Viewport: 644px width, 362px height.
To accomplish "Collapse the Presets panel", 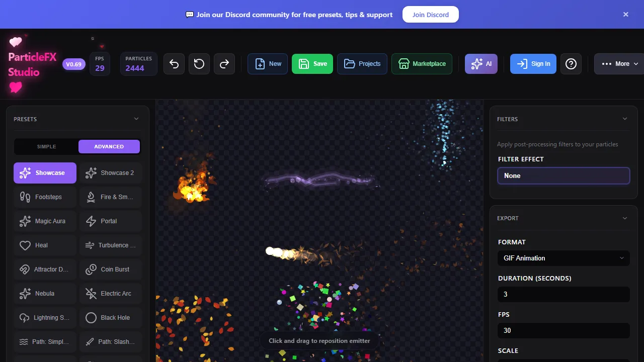I will (136, 119).
